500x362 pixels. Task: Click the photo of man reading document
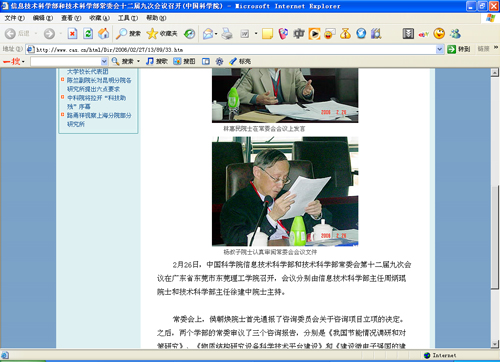(285, 191)
